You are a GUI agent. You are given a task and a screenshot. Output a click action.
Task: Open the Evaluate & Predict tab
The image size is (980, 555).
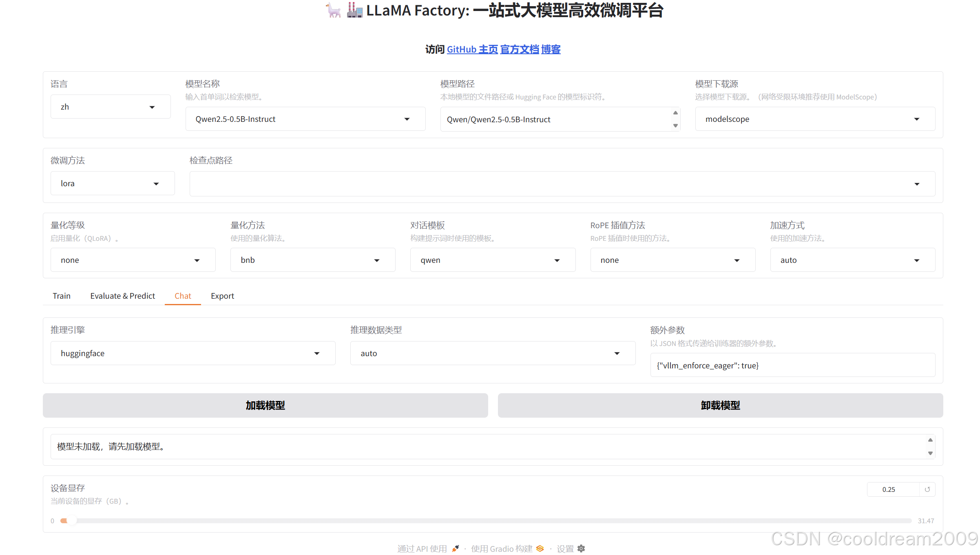(x=123, y=296)
